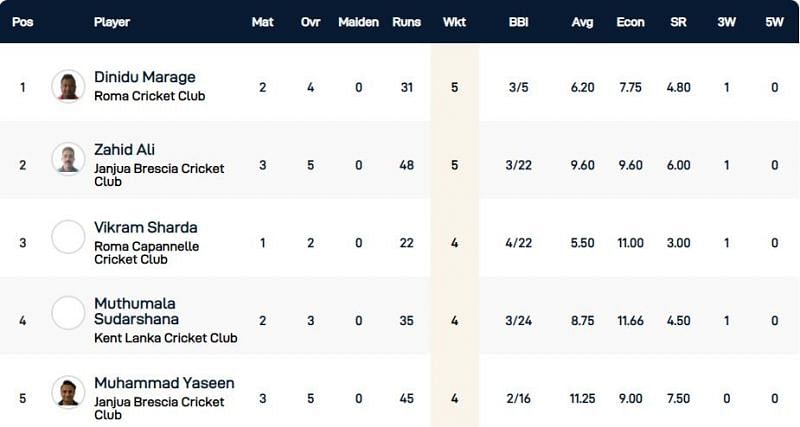Image resolution: width=800 pixels, height=427 pixels.
Task: Click Vikram Sharda's blank avatar circle
Action: (x=68, y=237)
